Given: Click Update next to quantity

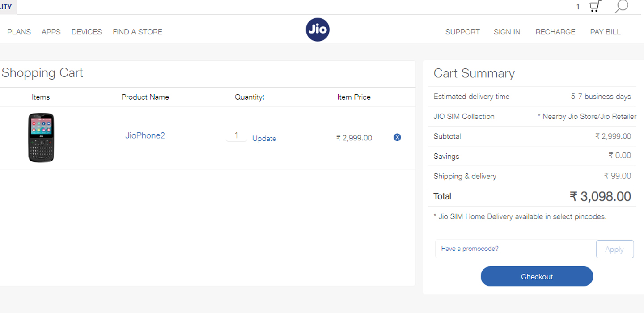Looking at the screenshot, I should [264, 139].
